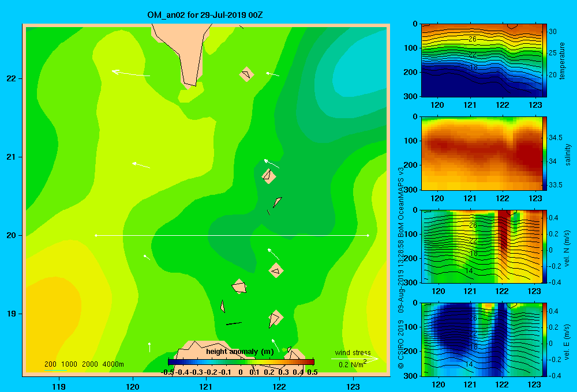Click longitude label 121 under main map
This screenshot has width=577, height=392.
point(206,386)
